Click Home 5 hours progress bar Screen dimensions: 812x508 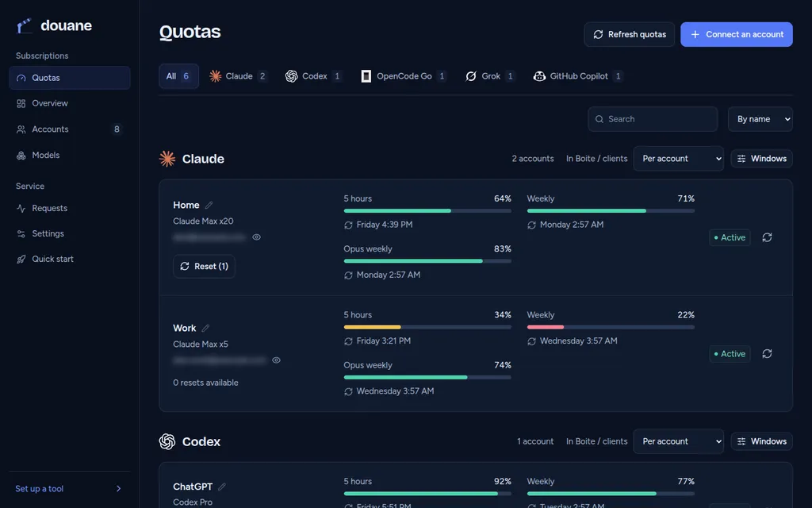[427, 211]
